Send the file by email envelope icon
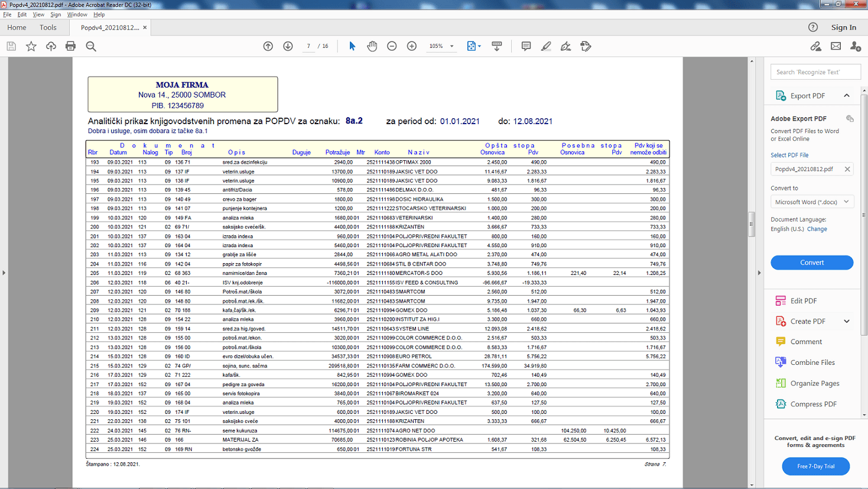Image resolution: width=868 pixels, height=489 pixels. (x=836, y=46)
